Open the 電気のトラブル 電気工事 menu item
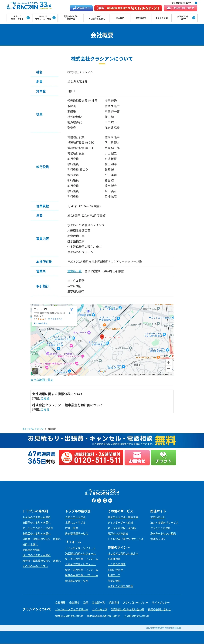 tap(71, 18)
